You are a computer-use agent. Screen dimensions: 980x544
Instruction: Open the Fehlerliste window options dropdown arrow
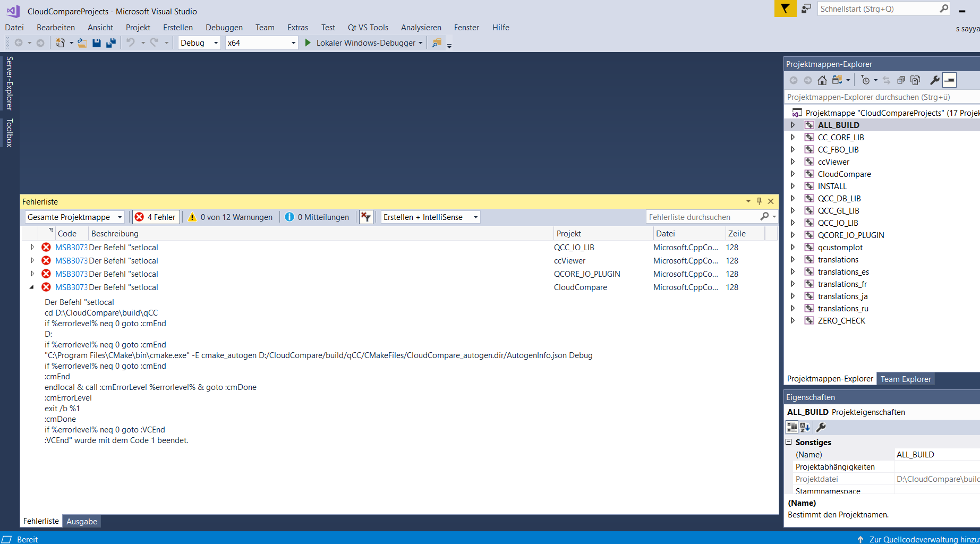(748, 201)
